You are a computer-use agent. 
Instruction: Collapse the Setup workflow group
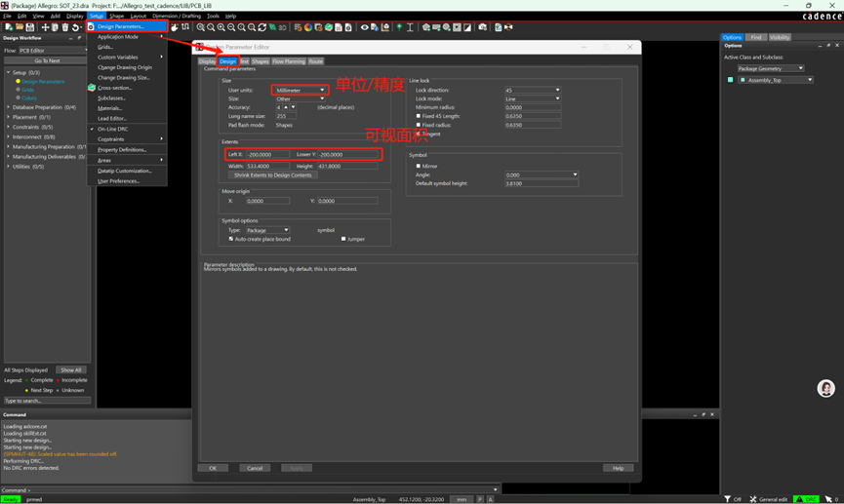coord(8,72)
